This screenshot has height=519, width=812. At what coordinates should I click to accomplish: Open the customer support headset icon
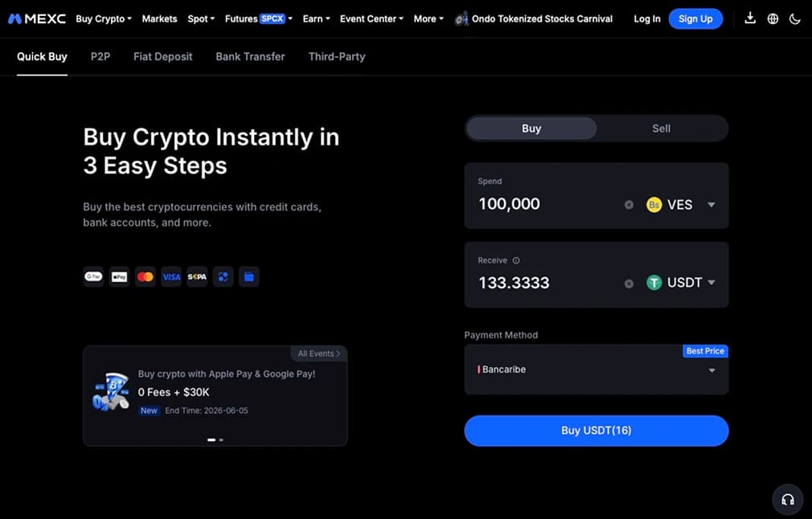[x=788, y=500]
